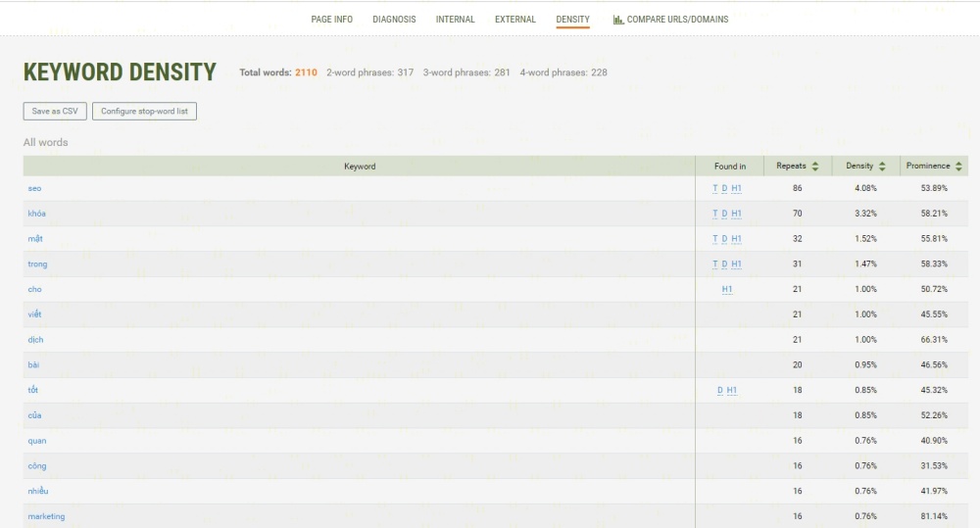The width and height of the screenshot is (980, 528).
Task: Click the D indicator in the mật row
Action: click(725, 239)
